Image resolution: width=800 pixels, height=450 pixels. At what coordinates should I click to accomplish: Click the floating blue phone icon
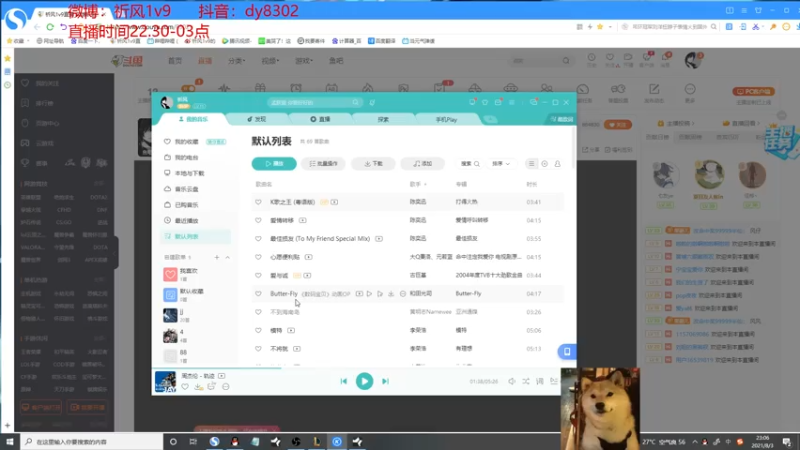pos(567,352)
